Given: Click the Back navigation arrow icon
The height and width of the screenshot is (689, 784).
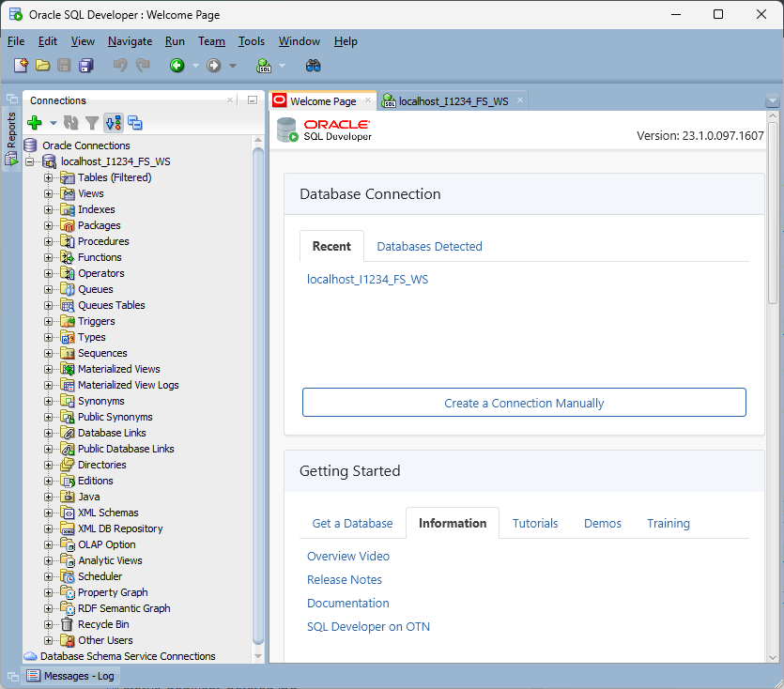Looking at the screenshot, I should 178,66.
